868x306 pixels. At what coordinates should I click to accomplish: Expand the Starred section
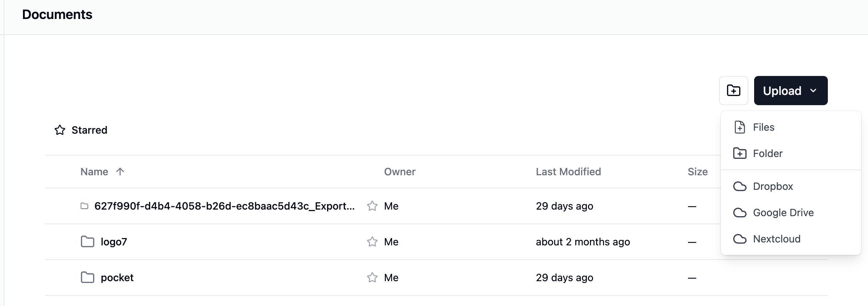pos(89,130)
